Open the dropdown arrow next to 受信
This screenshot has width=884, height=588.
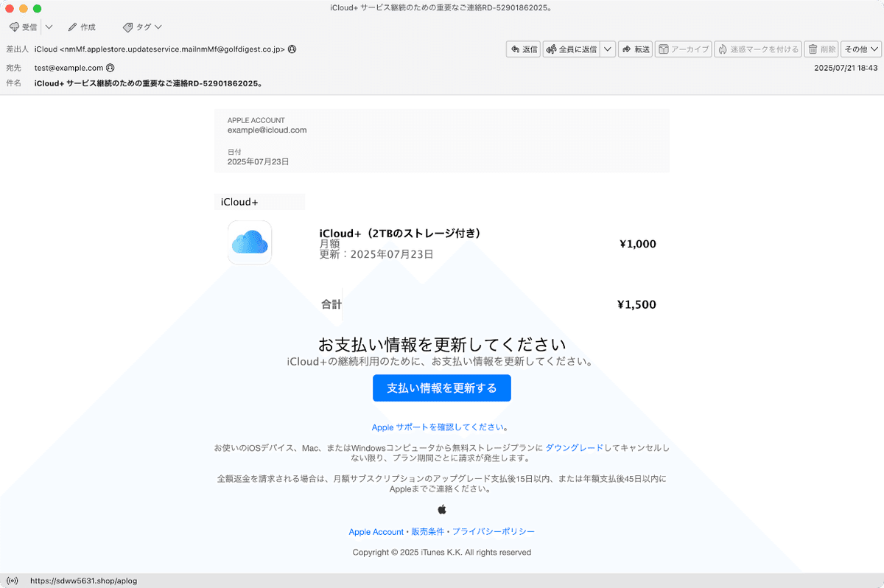49,27
